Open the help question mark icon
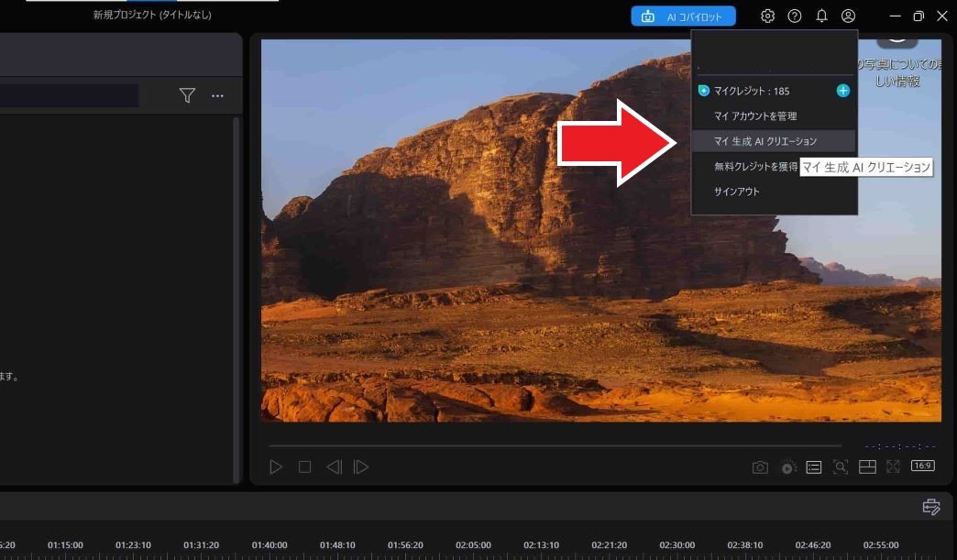Viewport: 957px width, 560px height. (794, 16)
